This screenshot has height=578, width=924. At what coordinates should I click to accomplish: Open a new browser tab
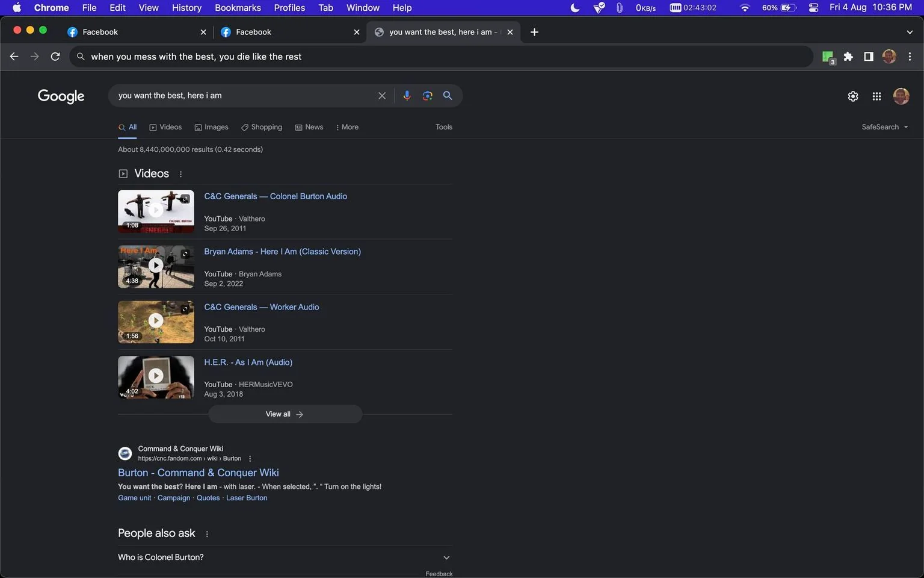534,32
